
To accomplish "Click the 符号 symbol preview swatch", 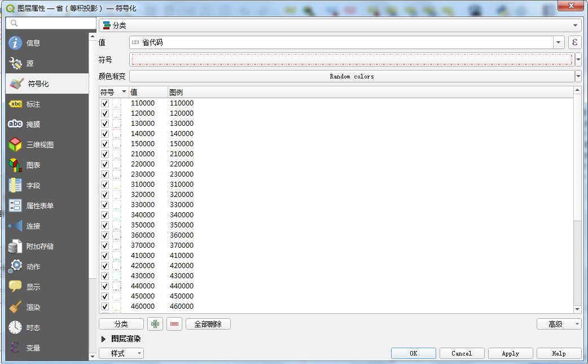I will coord(352,59).
